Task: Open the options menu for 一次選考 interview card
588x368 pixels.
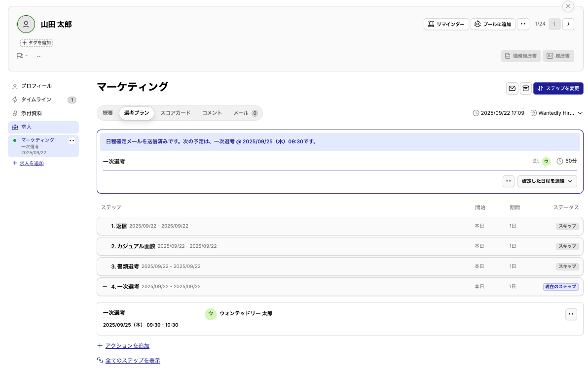Action: tap(571, 314)
